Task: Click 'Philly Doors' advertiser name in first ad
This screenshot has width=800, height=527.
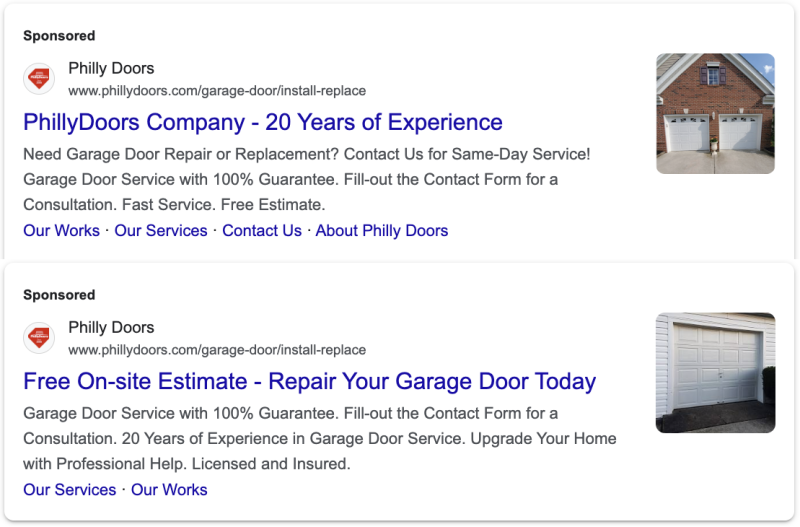Action: (x=111, y=68)
